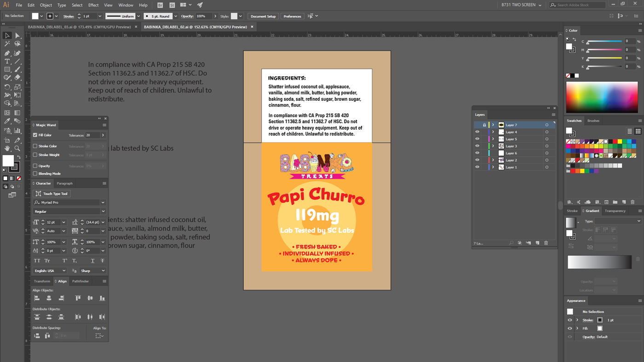Select the Pen tool

click(x=7, y=53)
